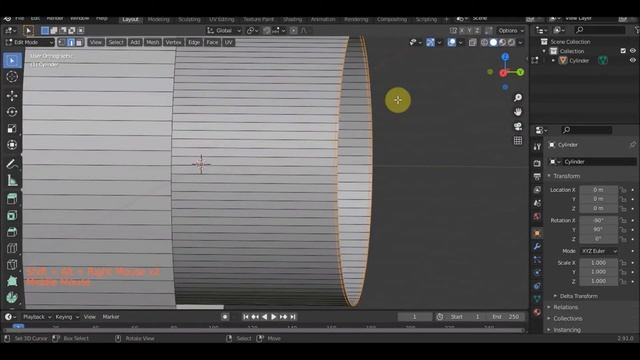Select the Scale tool

[x=12, y=128]
